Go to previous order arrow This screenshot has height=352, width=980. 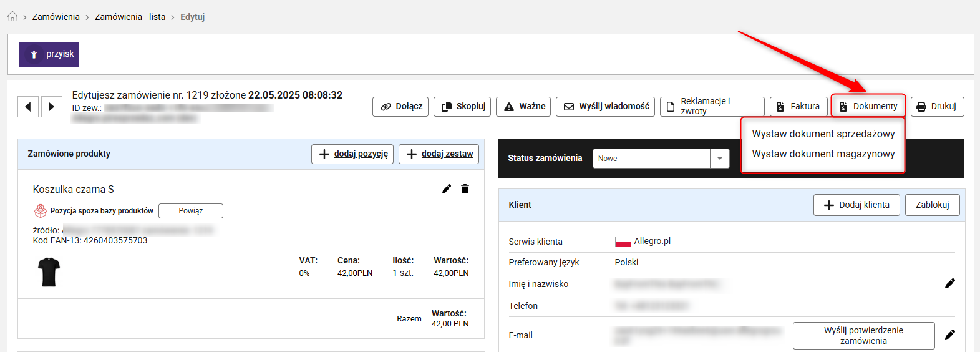tap(28, 107)
